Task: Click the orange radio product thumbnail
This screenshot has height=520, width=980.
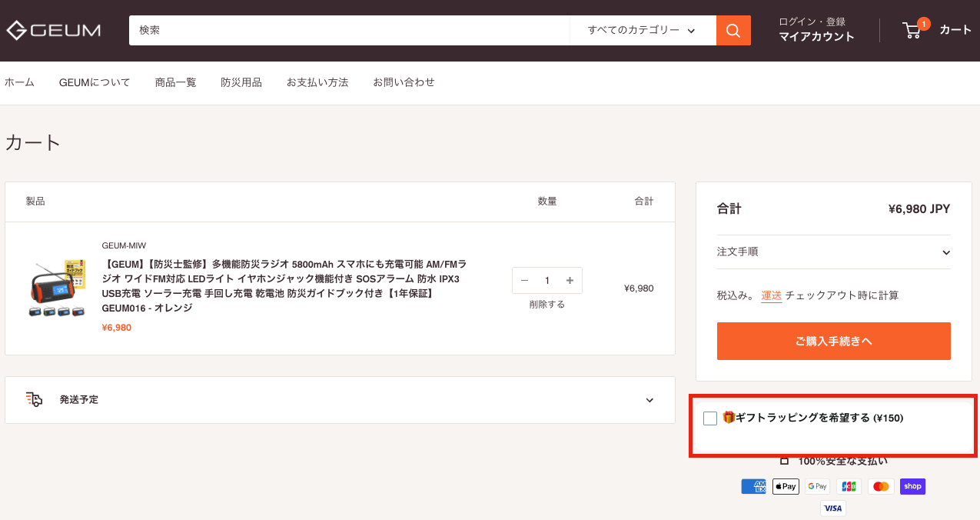Action: click(x=55, y=288)
